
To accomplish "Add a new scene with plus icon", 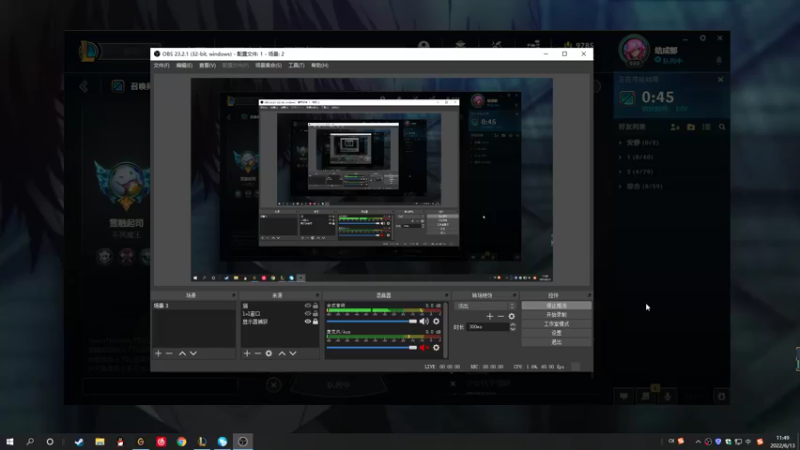I will tap(158, 353).
